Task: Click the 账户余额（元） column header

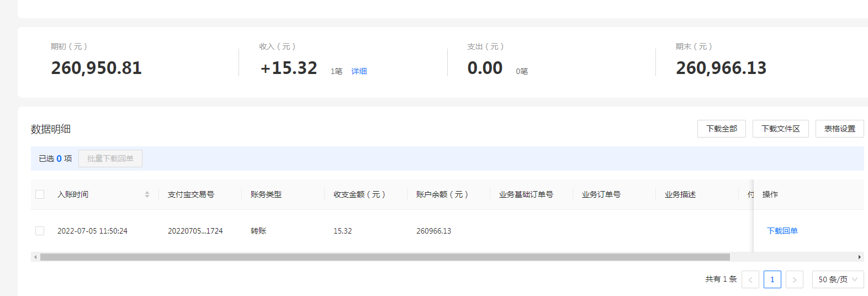Action: (x=442, y=194)
